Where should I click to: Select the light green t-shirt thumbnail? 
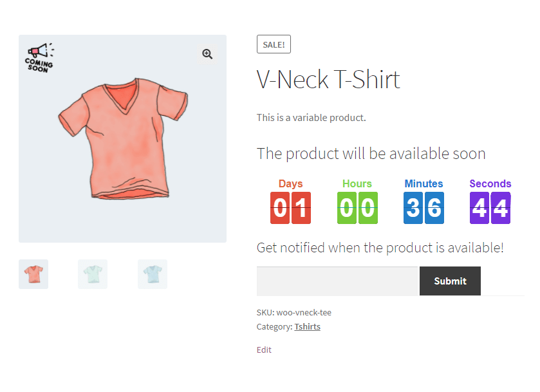click(x=93, y=274)
